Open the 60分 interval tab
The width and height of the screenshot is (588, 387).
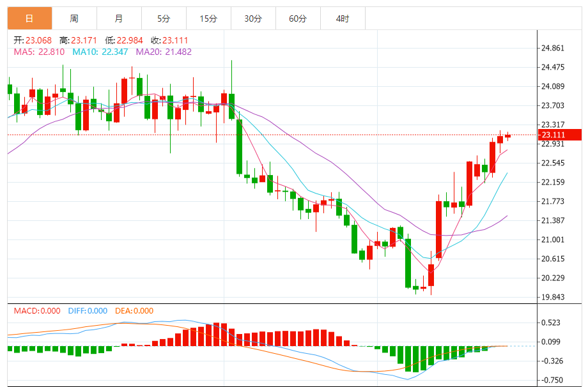pyautogui.click(x=298, y=19)
